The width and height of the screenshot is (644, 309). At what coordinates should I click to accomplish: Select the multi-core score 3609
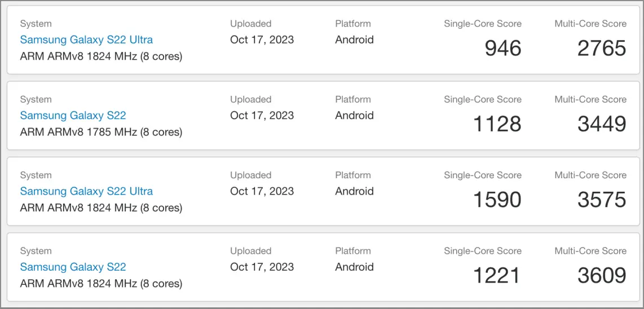pos(602,275)
